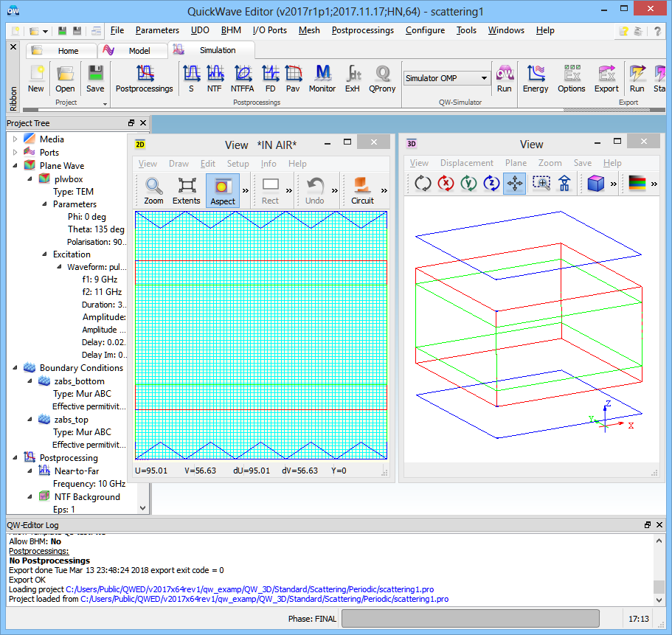
Task: Click the NTF postprocessing icon
Action: (215, 78)
